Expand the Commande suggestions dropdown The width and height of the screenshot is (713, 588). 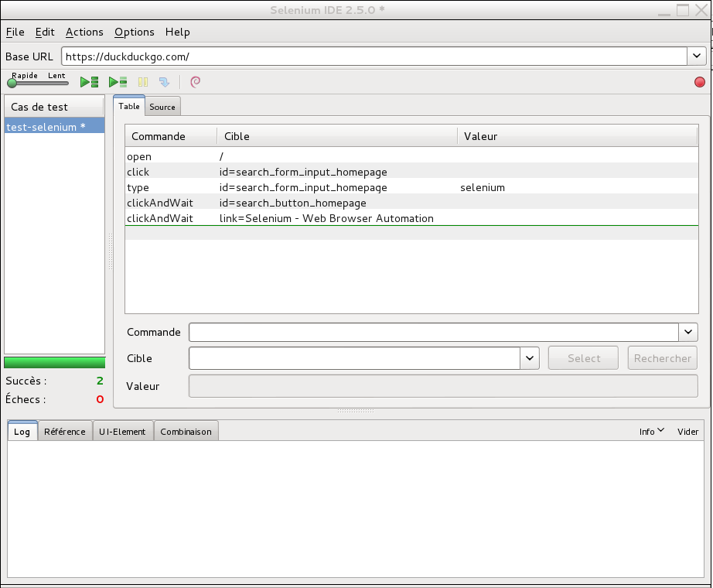(x=687, y=332)
